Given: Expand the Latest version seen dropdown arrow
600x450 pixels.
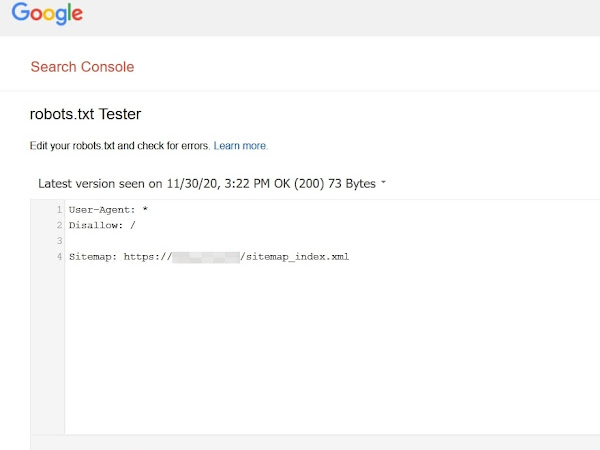Looking at the screenshot, I should click(383, 183).
